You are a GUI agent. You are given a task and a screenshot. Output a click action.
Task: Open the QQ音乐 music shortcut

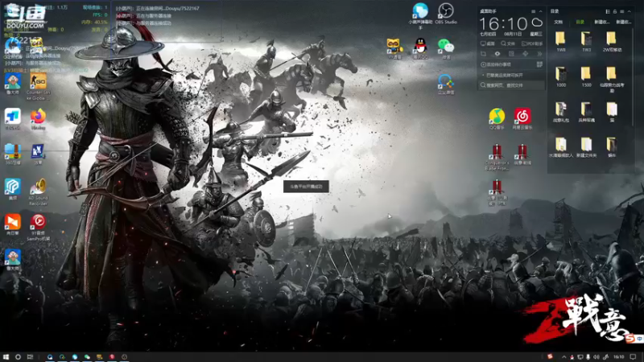pos(497,116)
